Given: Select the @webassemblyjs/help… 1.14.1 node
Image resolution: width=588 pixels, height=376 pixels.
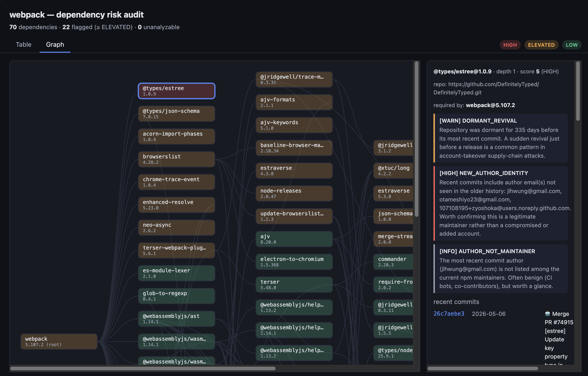Looking at the screenshot, I should (x=294, y=330).
